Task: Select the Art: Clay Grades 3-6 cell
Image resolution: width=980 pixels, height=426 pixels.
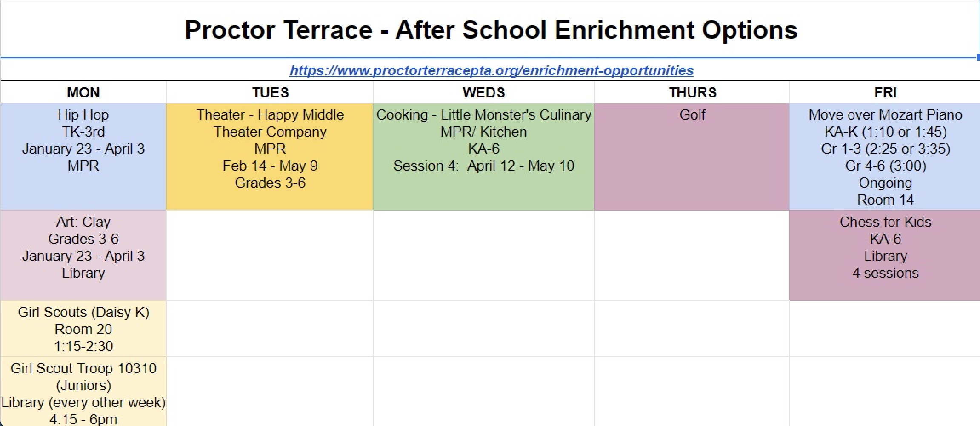Action: (x=83, y=255)
